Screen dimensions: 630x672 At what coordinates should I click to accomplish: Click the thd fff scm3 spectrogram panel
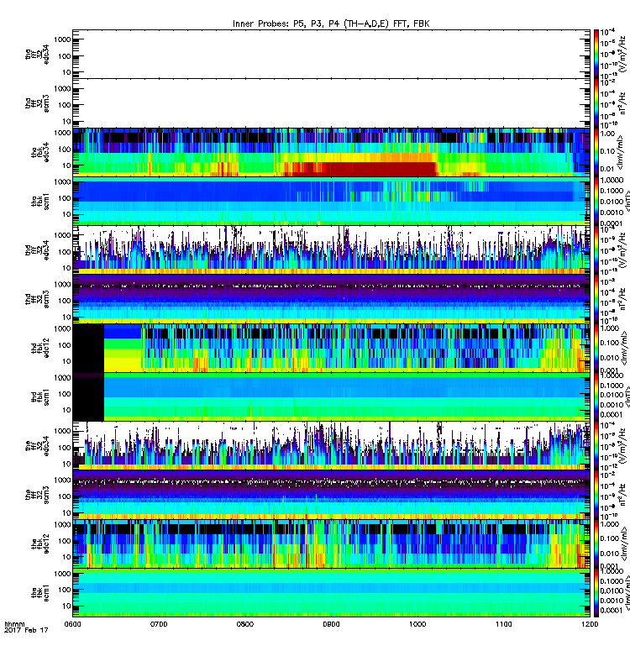pos(331,299)
